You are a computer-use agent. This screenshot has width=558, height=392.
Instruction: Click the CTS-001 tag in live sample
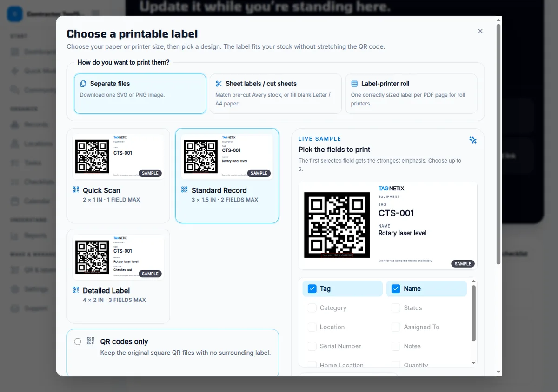(x=396, y=213)
